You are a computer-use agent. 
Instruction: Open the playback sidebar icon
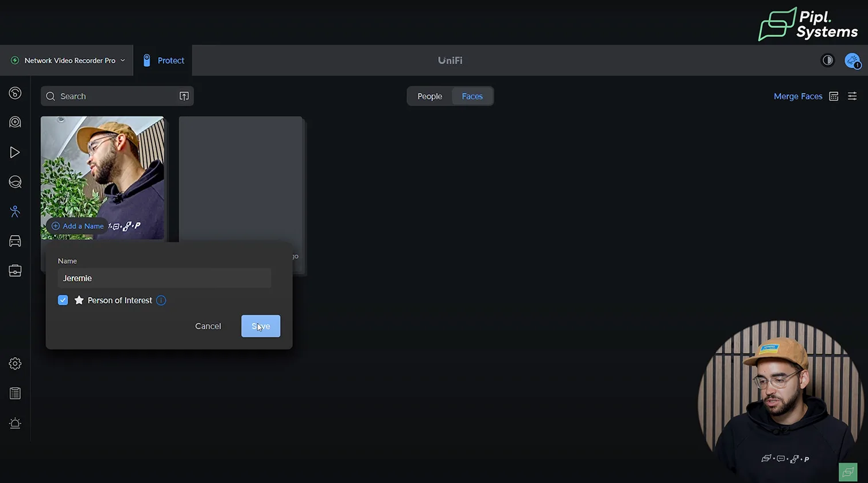[15, 152]
